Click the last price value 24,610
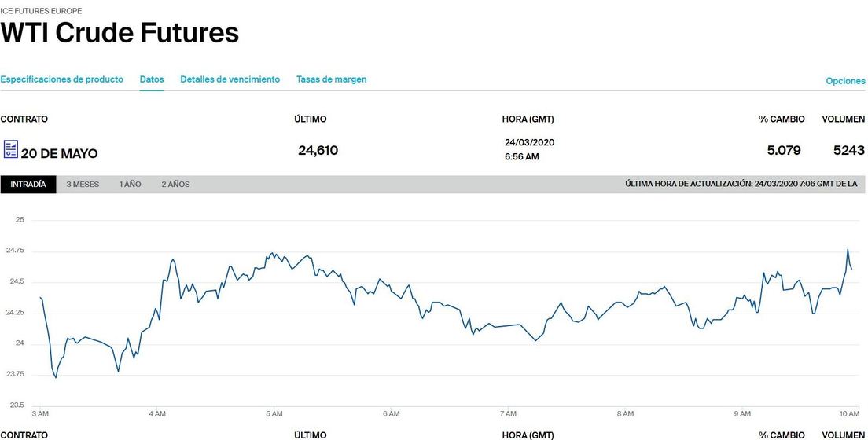 (318, 150)
